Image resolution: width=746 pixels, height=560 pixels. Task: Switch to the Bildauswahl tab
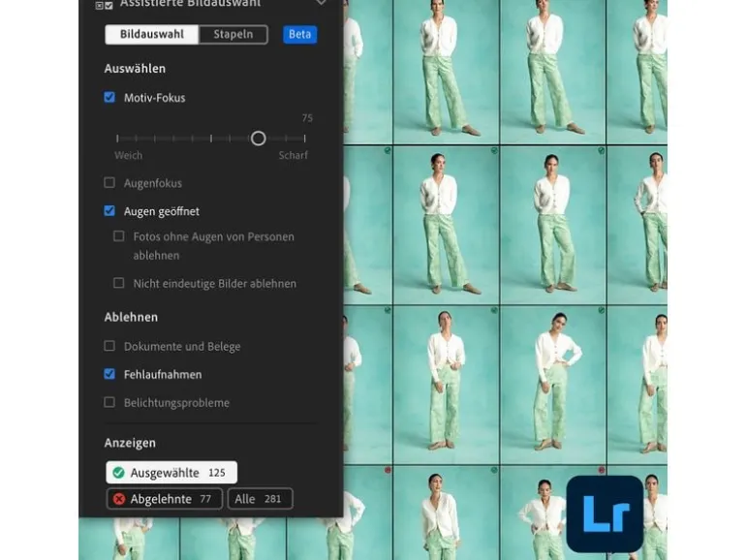click(152, 34)
